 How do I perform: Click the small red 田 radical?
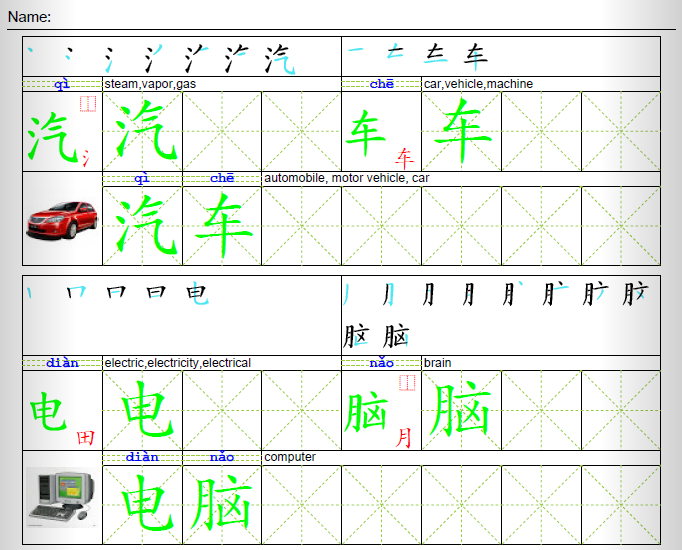tap(85, 437)
